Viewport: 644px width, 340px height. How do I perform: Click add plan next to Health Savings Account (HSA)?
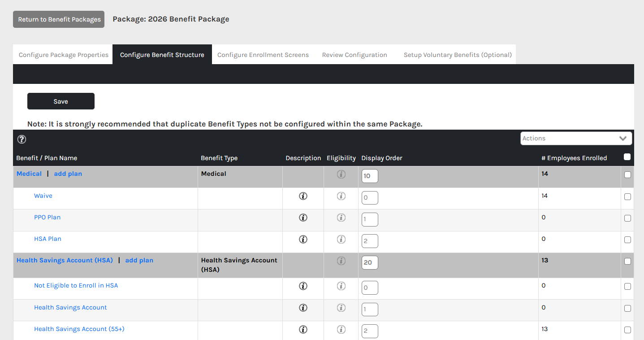point(139,260)
